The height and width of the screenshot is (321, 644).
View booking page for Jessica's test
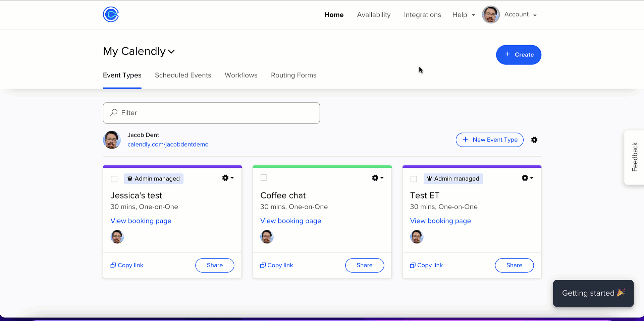tap(141, 221)
